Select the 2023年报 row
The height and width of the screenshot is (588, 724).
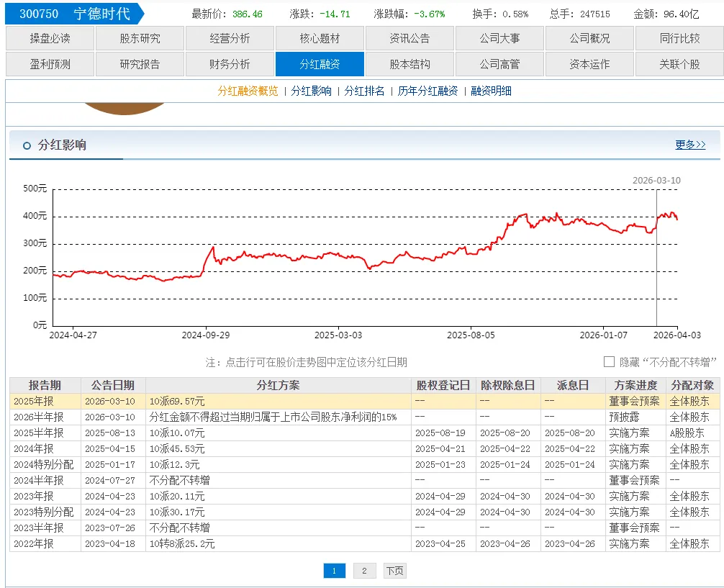tap(365, 496)
